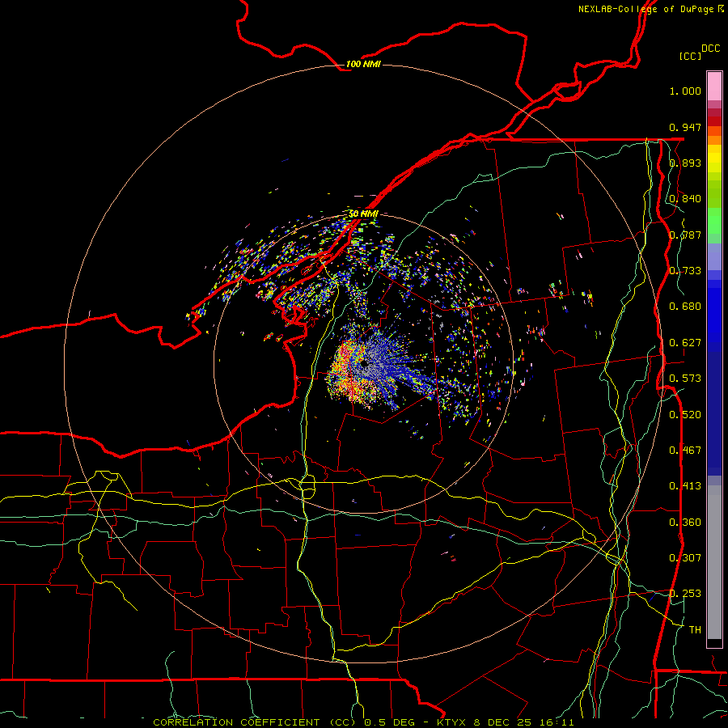
Task: Select the 0.467 color scale value
Action: pos(685,451)
